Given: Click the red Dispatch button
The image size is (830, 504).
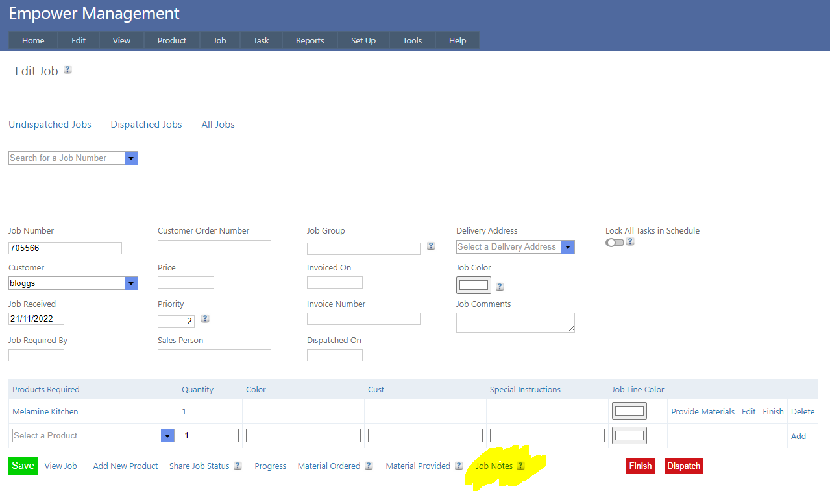Looking at the screenshot, I should tap(683, 466).
